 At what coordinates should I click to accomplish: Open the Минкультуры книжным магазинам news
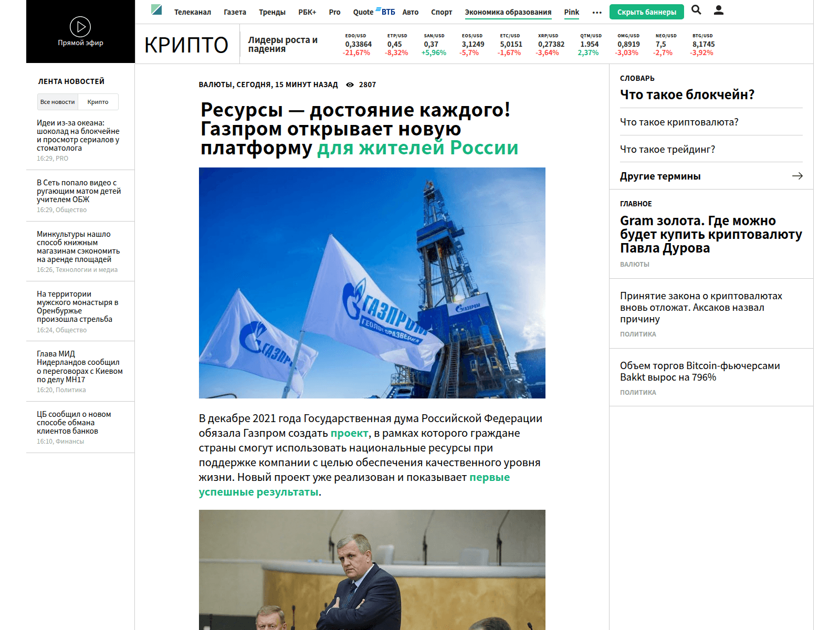pos(78,247)
